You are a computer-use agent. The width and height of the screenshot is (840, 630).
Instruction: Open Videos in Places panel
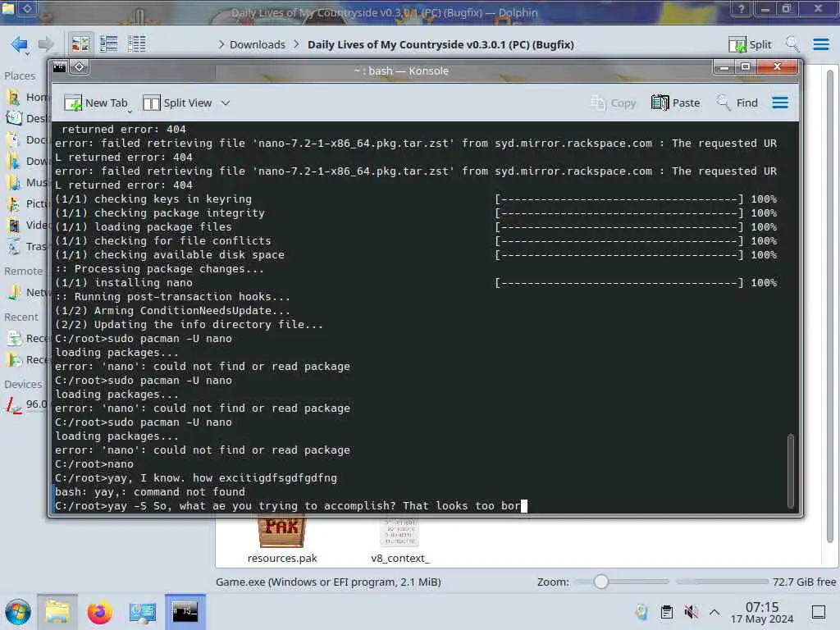[x=27, y=225]
